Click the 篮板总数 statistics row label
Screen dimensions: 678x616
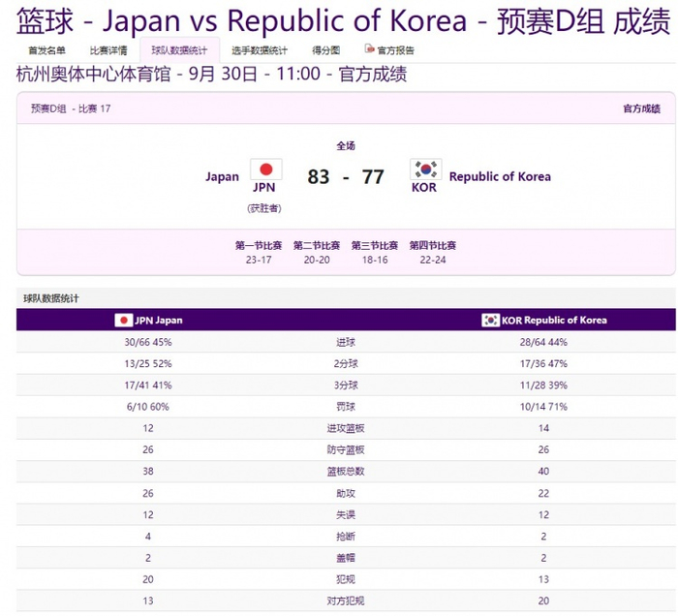coord(346,471)
